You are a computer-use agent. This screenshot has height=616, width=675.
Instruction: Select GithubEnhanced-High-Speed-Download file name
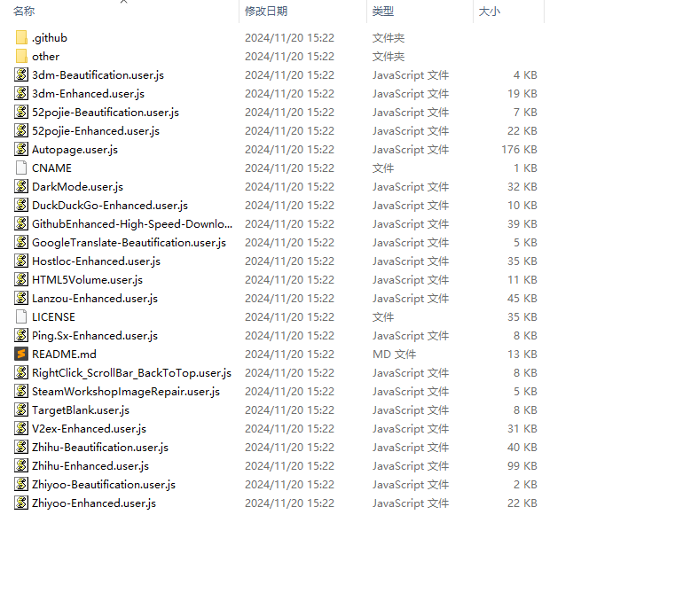pyautogui.click(x=132, y=224)
